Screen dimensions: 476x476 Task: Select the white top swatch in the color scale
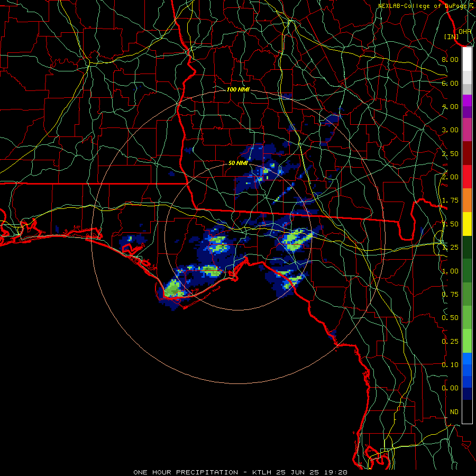[x=467, y=59]
